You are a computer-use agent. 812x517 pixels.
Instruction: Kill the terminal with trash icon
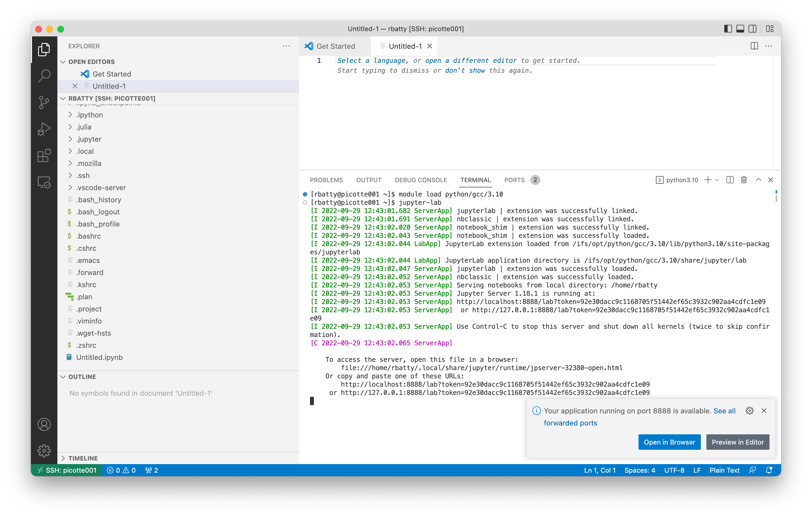click(744, 180)
